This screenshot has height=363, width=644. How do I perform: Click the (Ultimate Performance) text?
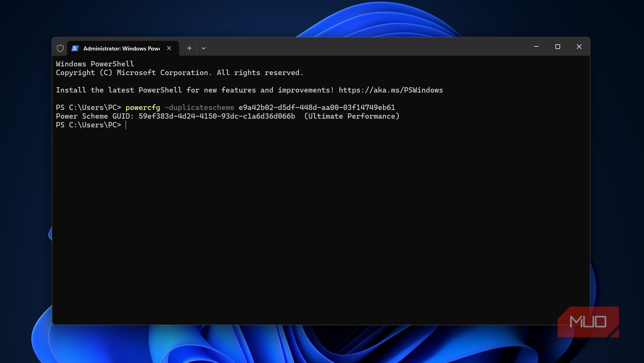click(x=352, y=116)
